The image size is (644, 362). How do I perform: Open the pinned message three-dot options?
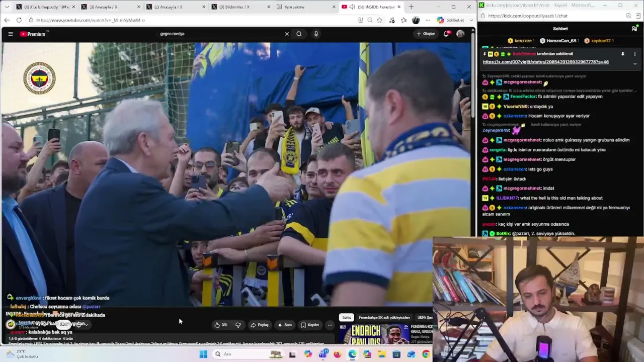tap(634, 54)
